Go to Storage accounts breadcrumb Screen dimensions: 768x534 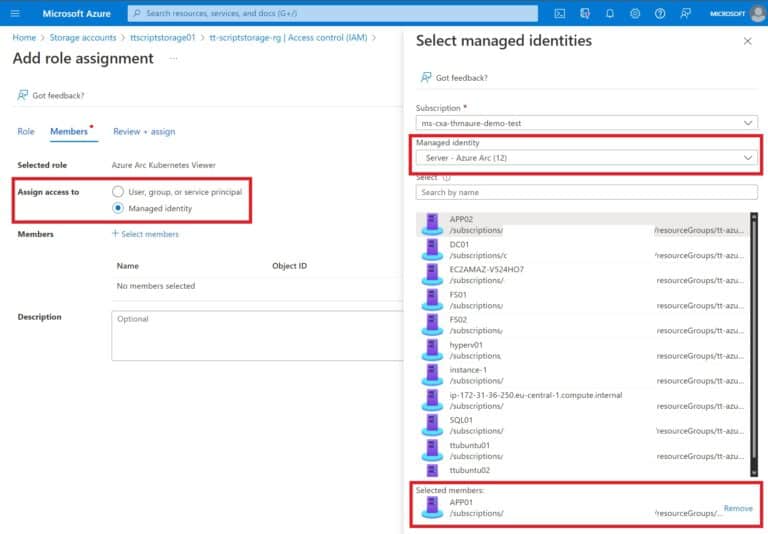click(x=83, y=37)
